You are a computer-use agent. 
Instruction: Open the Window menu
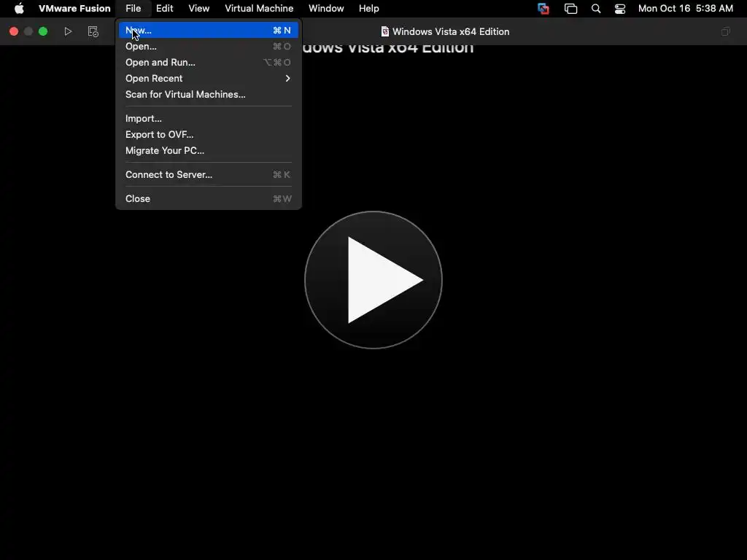(326, 8)
